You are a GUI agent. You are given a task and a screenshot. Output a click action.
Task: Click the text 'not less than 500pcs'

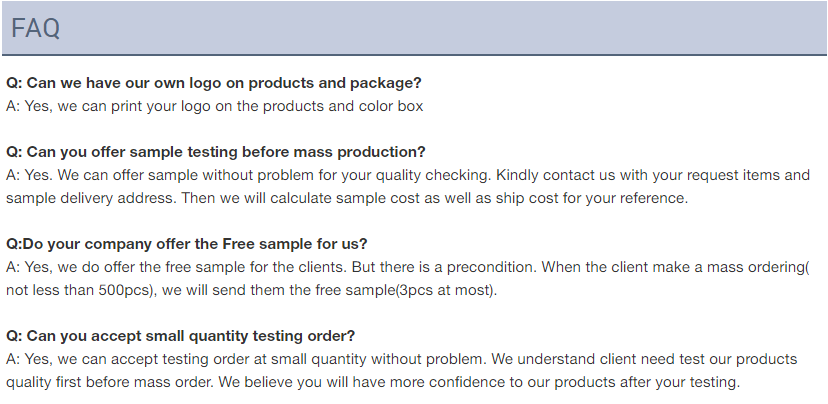79,290
